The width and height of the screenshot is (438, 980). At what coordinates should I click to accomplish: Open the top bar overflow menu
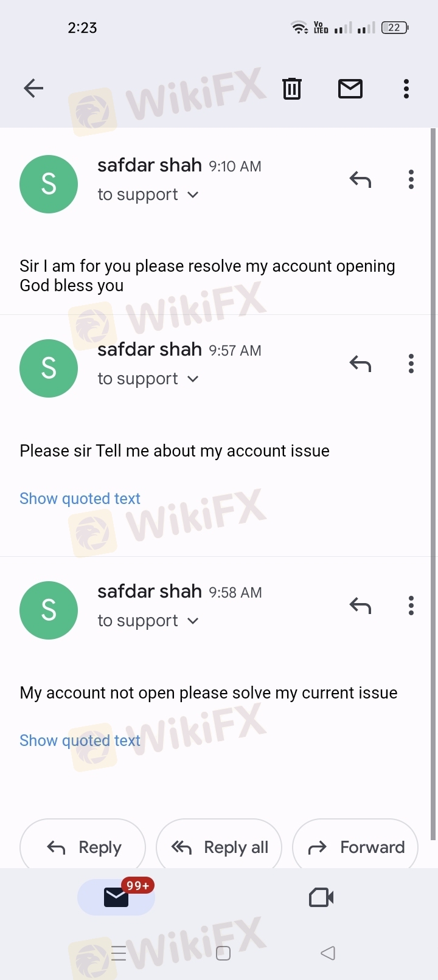(x=406, y=89)
